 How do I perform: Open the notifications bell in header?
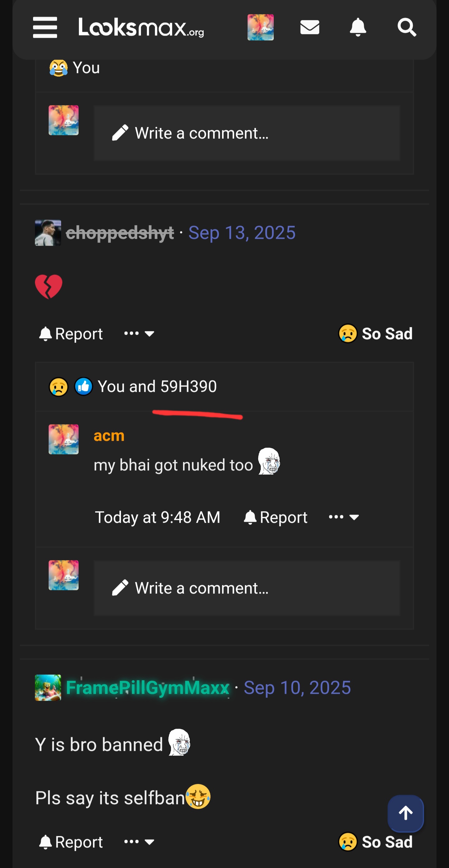[x=358, y=27]
